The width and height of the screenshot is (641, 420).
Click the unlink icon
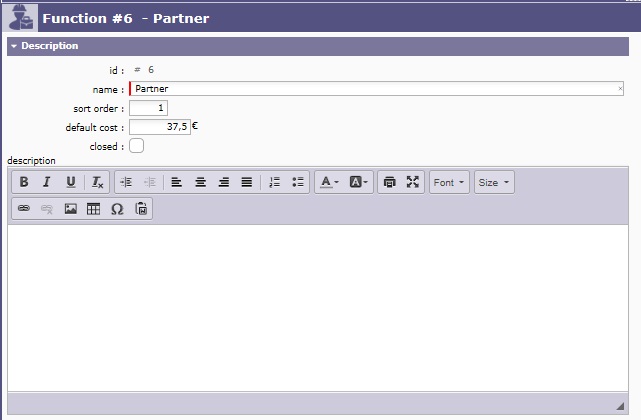47,209
